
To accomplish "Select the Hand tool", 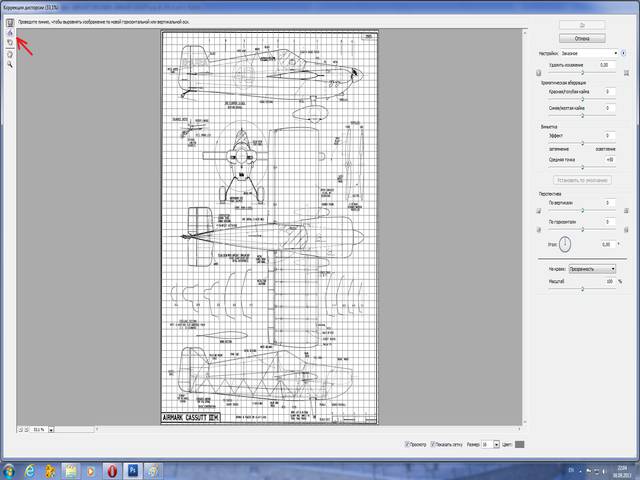I will click(10, 53).
